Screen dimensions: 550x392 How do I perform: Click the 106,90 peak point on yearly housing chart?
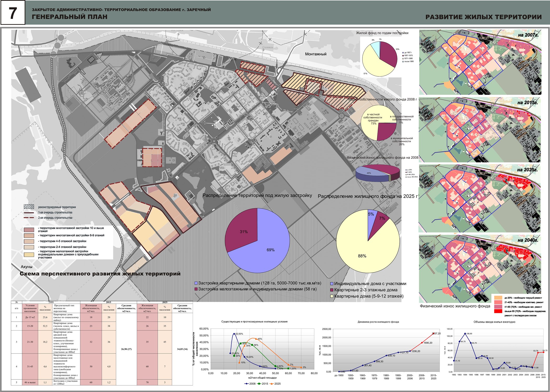point(465,334)
